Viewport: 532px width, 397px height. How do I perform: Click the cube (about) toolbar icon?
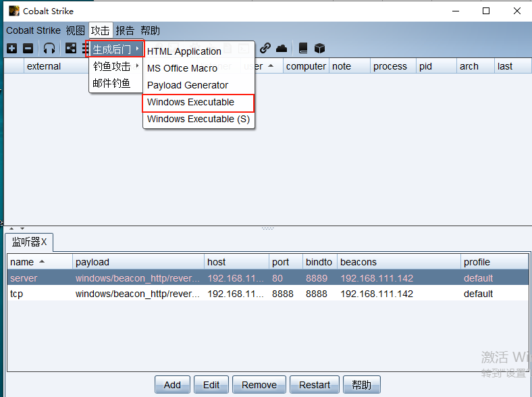pyautogui.click(x=319, y=49)
